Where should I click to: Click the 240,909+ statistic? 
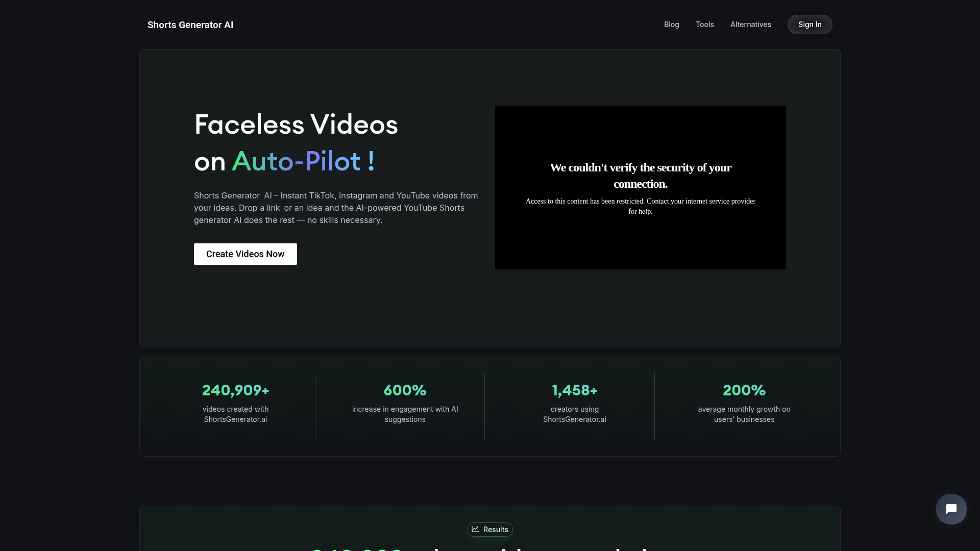coord(235,390)
